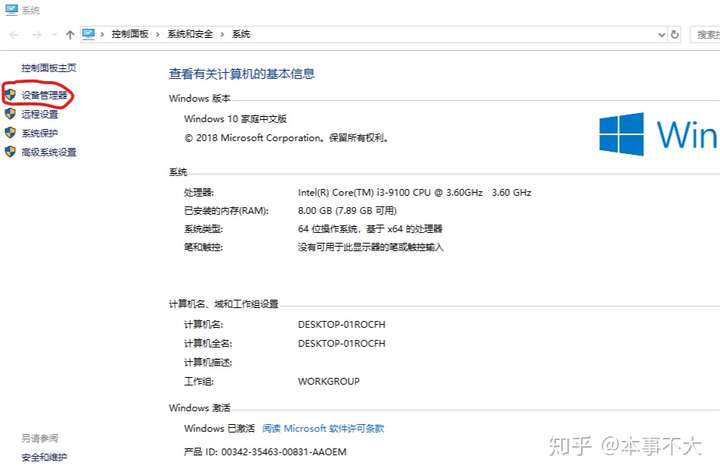The height and width of the screenshot is (475, 720).
Task: Click shield icon beside 系统保护
Action: click(10, 133)
